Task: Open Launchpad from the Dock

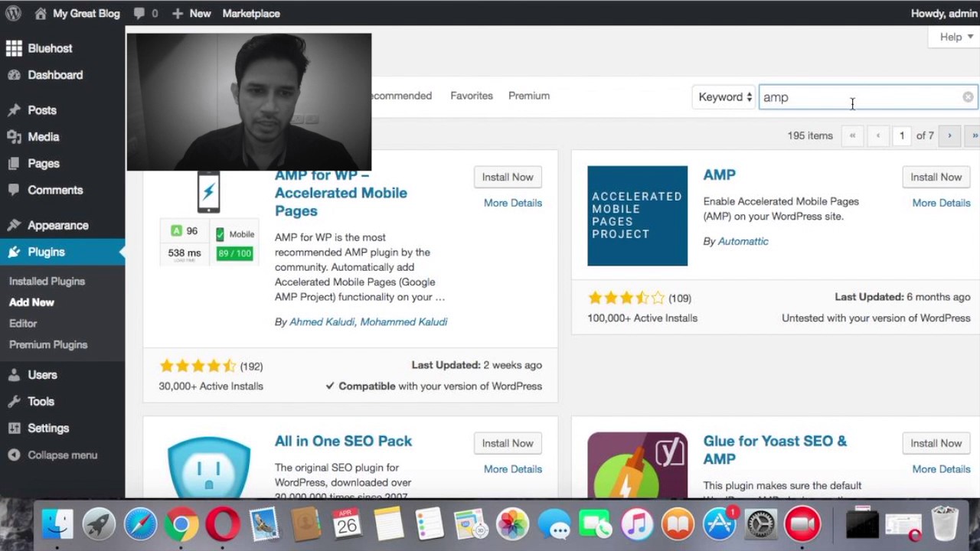Action: pyautogui.click(x=99, y=525)
